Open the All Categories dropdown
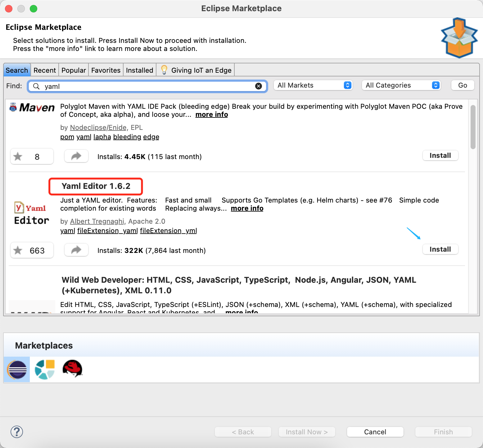Viewport: 483px width, 448px height. tap(401, 85)
